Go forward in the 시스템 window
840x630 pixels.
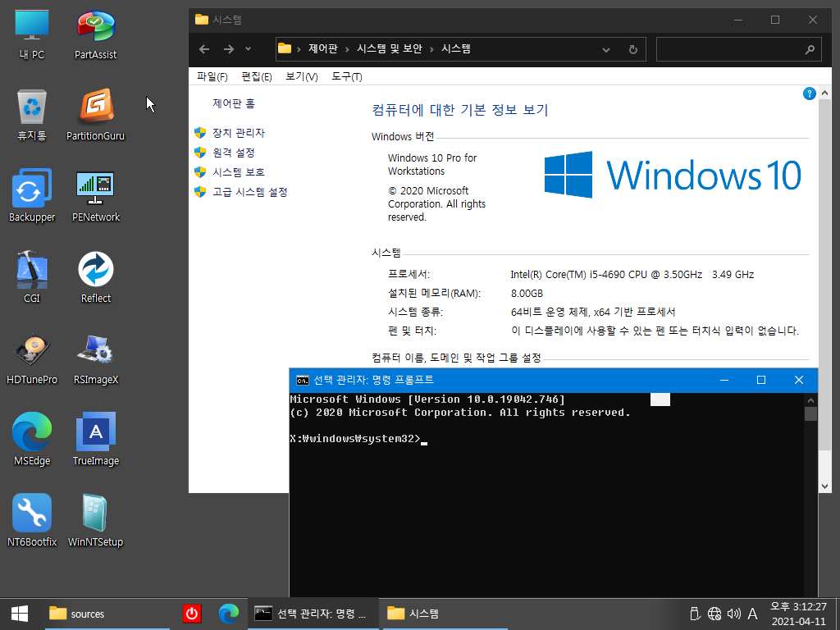click(x=229, y=49)
